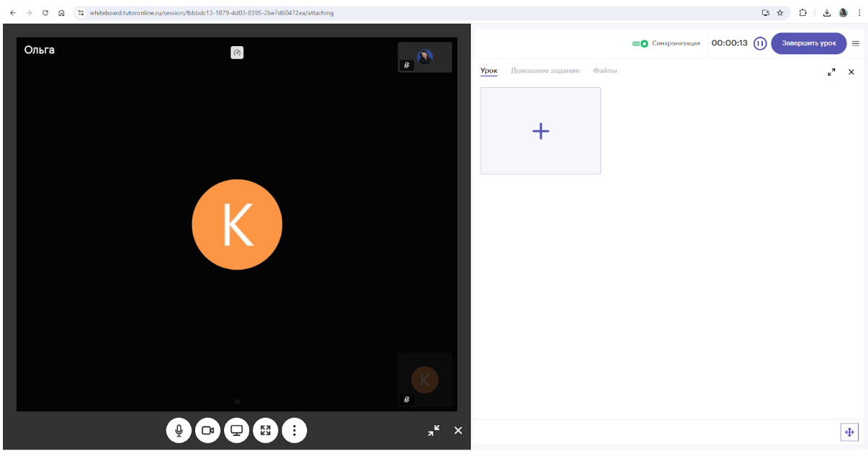Screen dimensions: 868x456
Task: Switch to the Домашнее задание tab
Action: coord(545,71)
